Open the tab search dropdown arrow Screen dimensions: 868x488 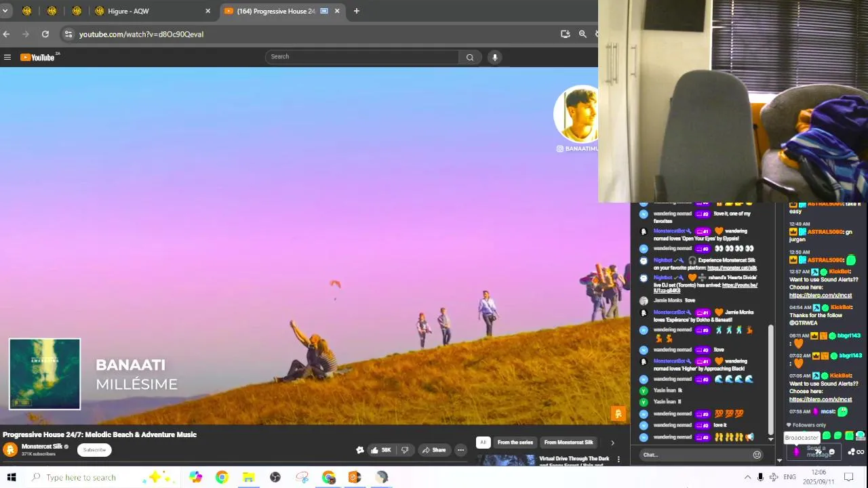[x=5, y=11]
